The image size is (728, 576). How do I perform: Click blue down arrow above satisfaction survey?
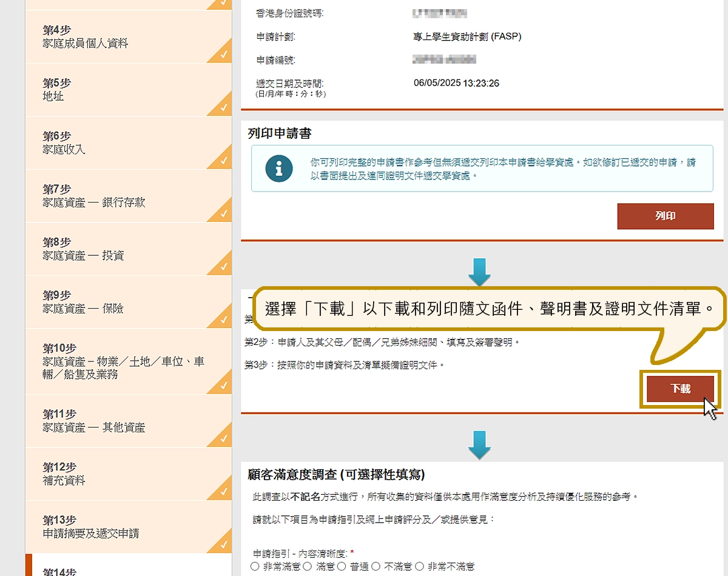click(479, 444)
